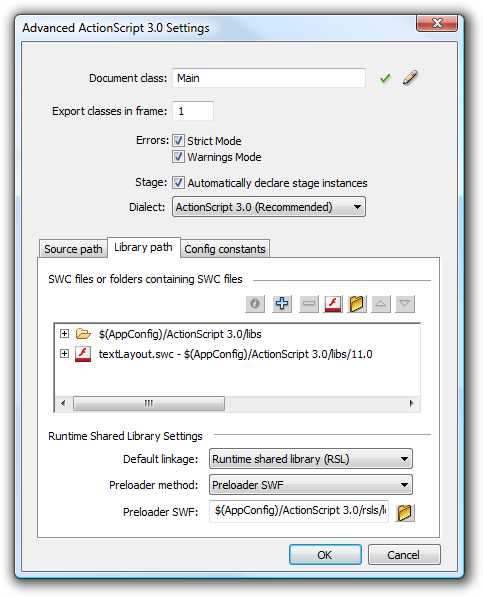Uncheck the Strict Mode checkbox
The height and width of the screenshot is (597, 483).
(178, 140)
